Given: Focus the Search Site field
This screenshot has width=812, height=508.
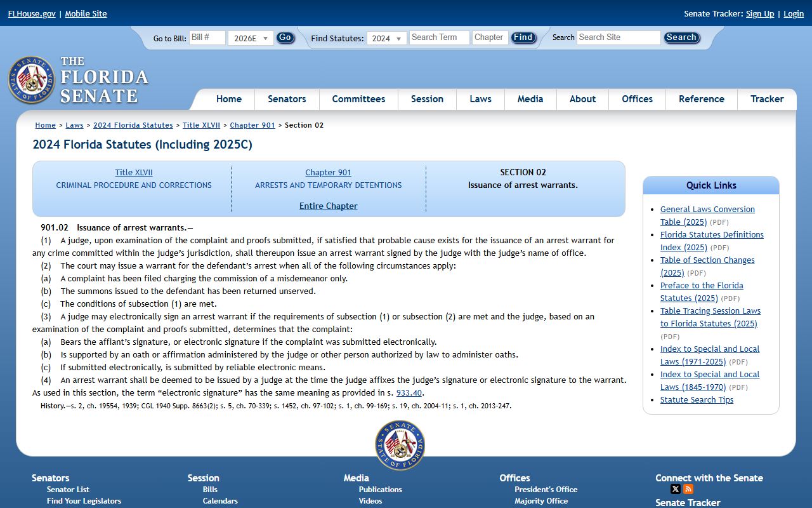Looking at the screenshot, I should point(619,37).
